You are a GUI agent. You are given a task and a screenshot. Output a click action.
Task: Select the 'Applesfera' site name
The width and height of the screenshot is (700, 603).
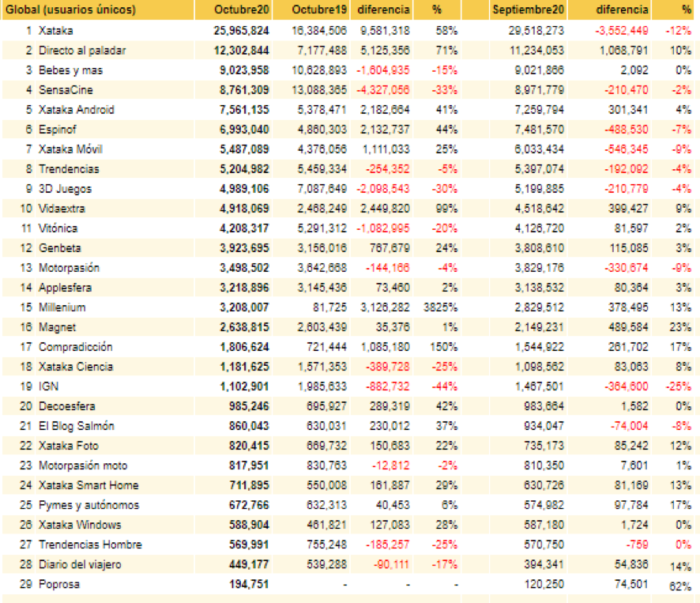click(65, 287)
